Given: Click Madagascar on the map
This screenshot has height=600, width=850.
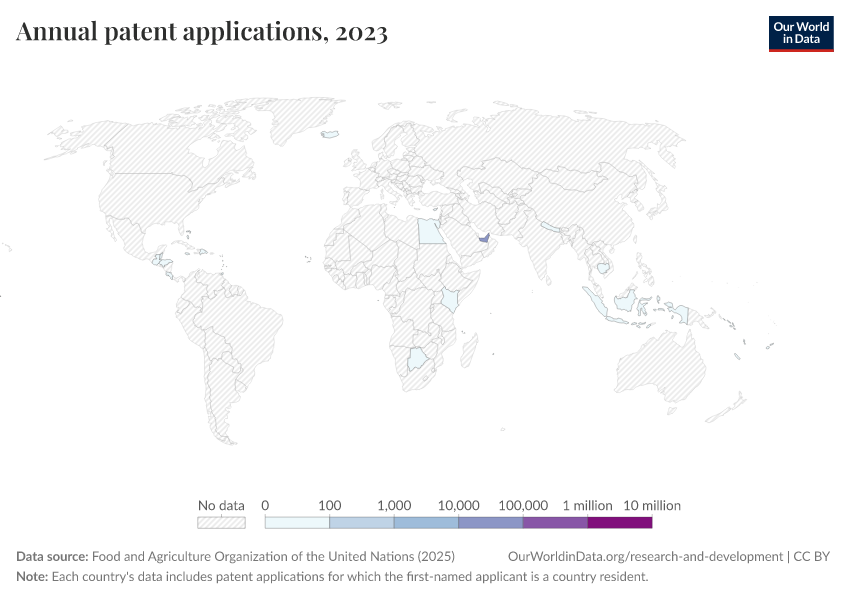Looking at the screenshot, I should pyautogui.click(x=470, y=351).
